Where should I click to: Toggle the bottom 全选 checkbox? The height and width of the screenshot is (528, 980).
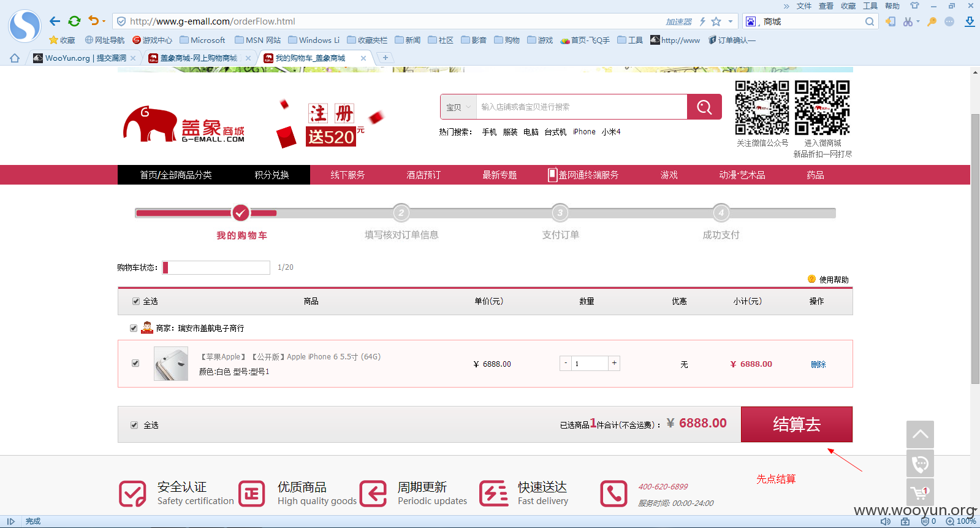click(x=134, y=425)
